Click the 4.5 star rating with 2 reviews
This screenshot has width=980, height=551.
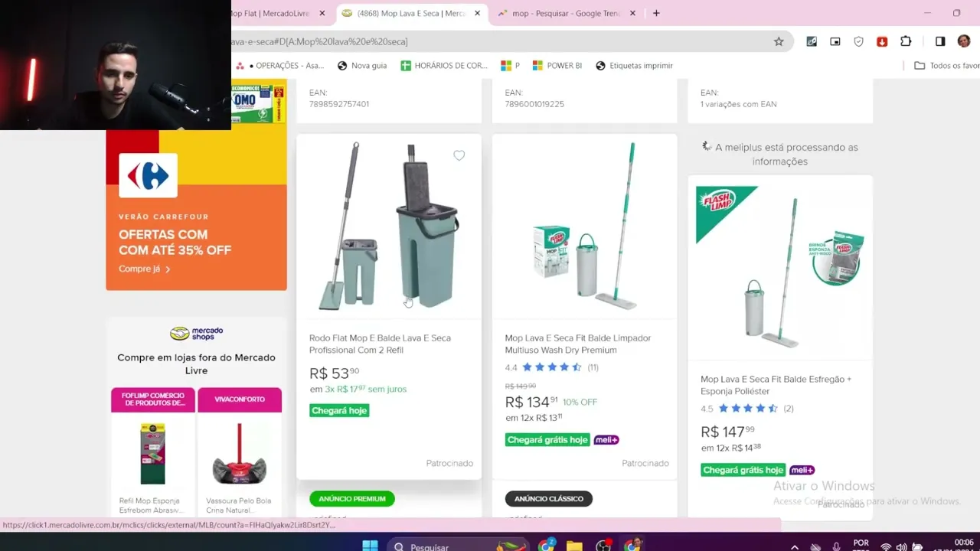(x=746, y=409)
